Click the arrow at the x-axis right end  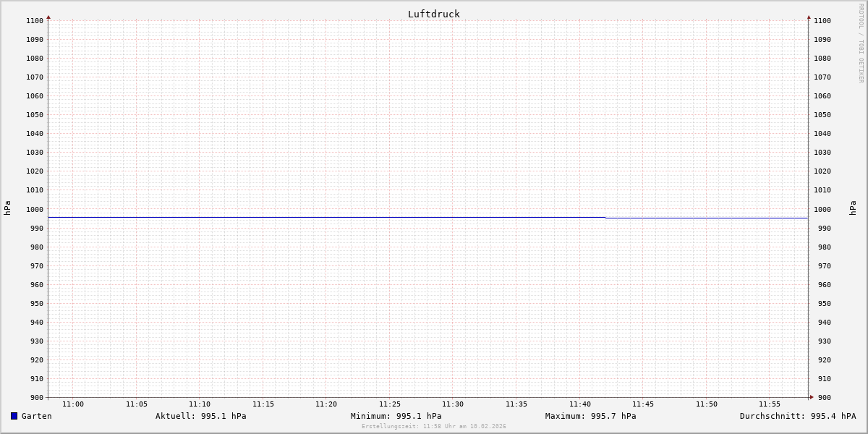point(812,397)
